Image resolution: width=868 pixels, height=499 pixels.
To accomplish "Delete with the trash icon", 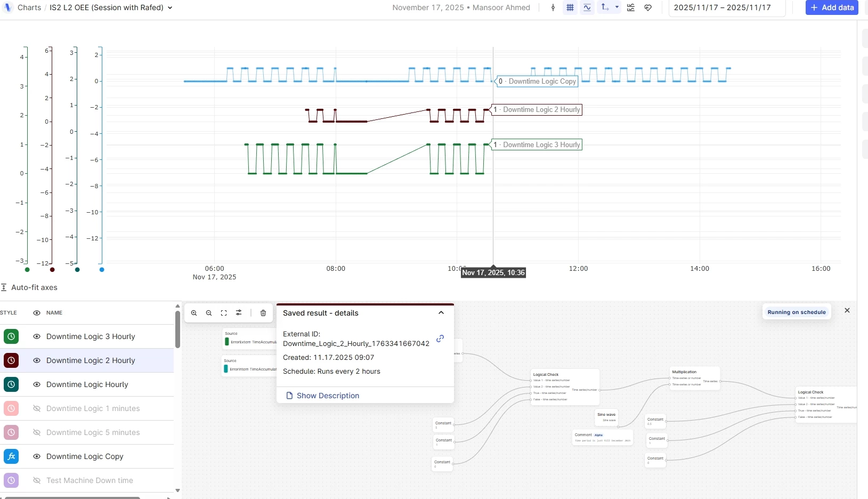I will (263, 313).
